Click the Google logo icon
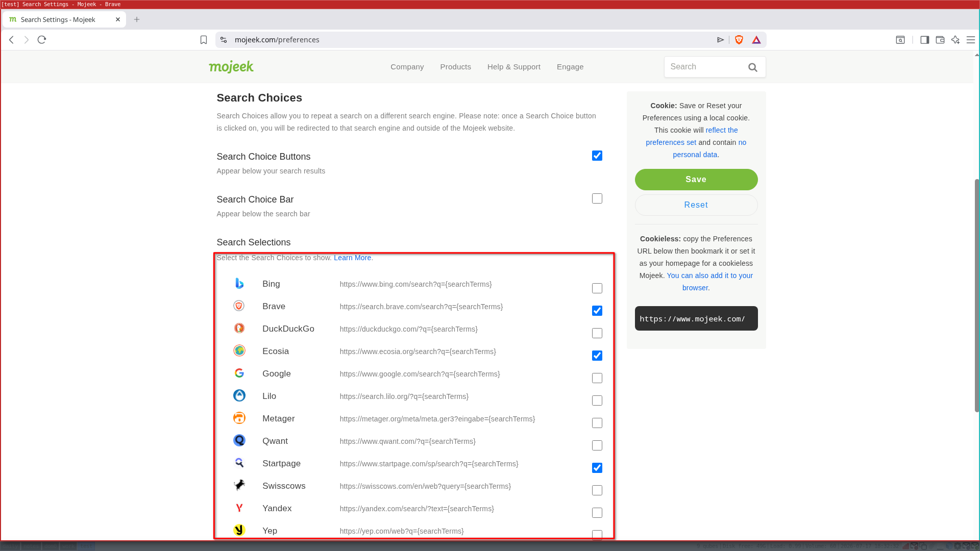 pyautogui.click(x=239, y=373)
